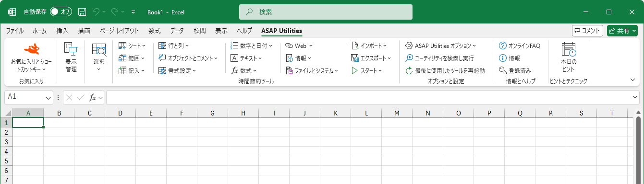This screenshot has width=644, height=184.
Task: Switch to the データ tab
Action: 177,31
